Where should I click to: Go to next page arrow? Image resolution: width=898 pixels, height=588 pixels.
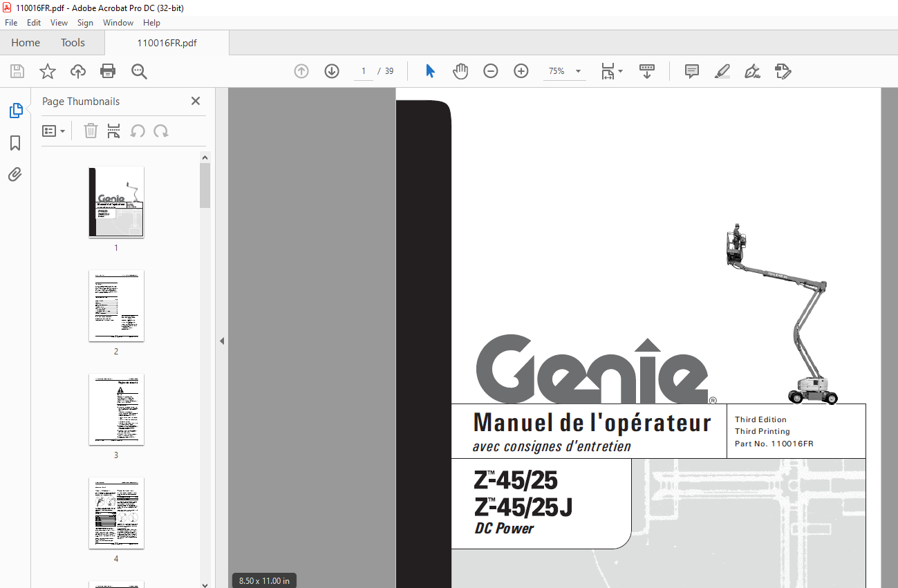tap(332, 71)
